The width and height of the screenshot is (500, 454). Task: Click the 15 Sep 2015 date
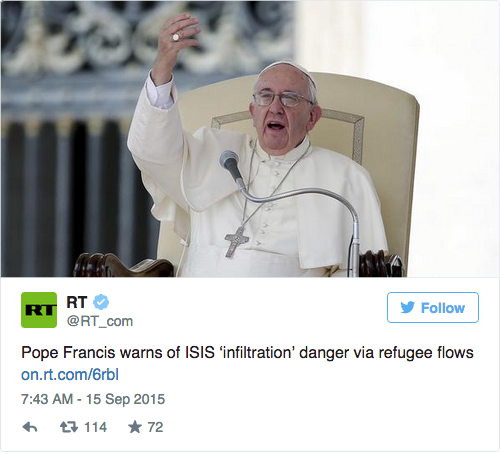click(126, 399)
